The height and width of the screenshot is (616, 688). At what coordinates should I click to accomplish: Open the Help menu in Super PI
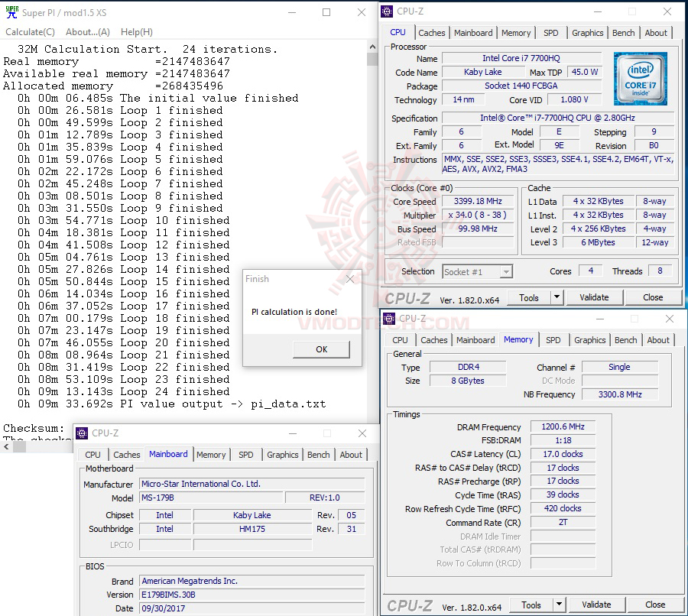click(x=136, y=31)
